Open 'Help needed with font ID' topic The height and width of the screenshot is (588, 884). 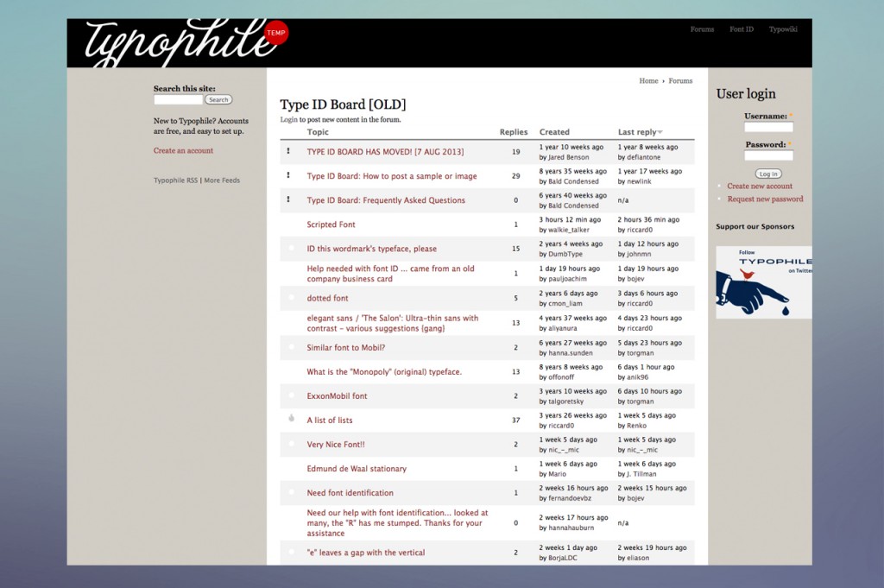pos(391,274)
